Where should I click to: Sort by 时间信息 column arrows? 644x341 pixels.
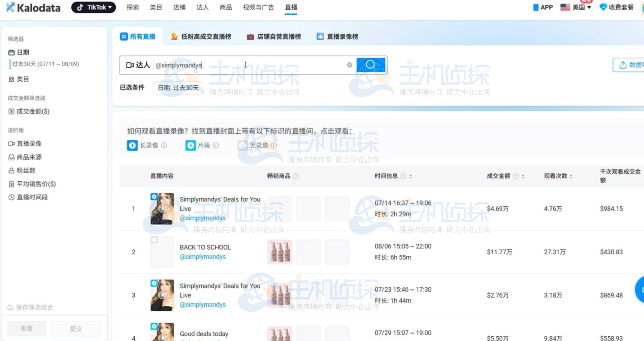tap(411, 176)
